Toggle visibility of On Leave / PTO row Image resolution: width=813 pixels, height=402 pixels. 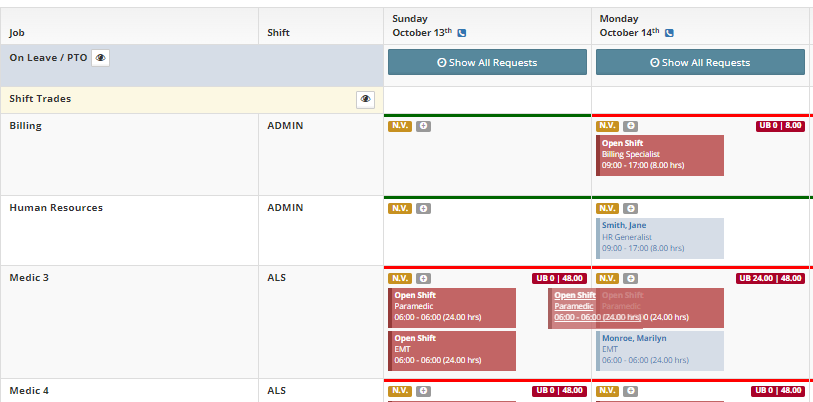(100, 58)
